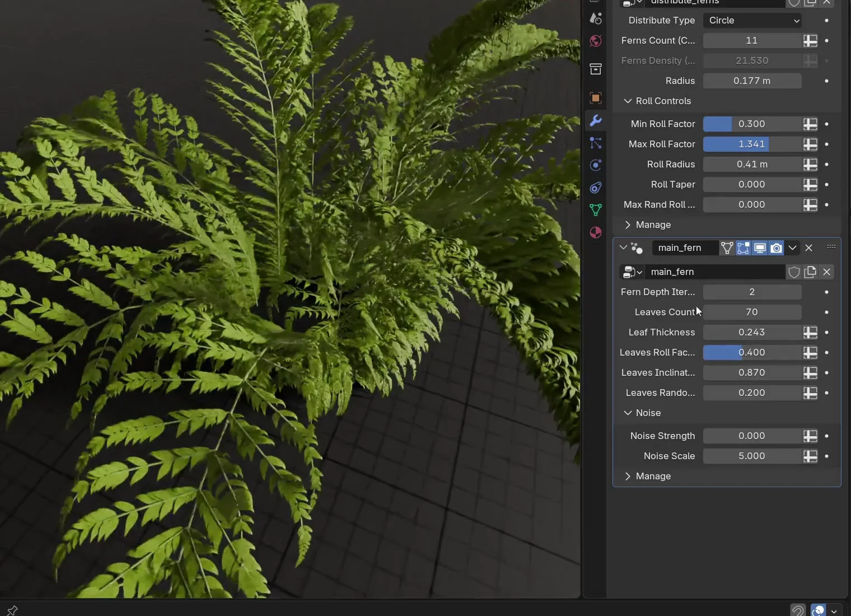Open Object Data Properties green triangle icon
The width and height of the screenshot is (851, 616).
tap(596, 210)
